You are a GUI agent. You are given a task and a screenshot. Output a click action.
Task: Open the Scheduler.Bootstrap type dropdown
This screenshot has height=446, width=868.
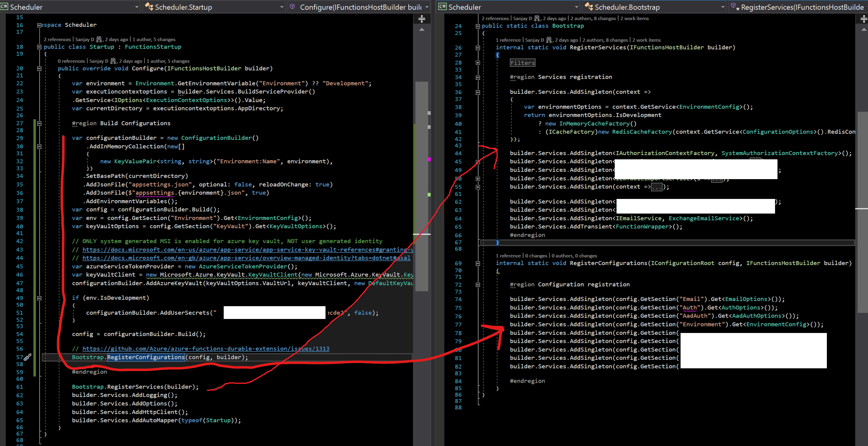722,7
